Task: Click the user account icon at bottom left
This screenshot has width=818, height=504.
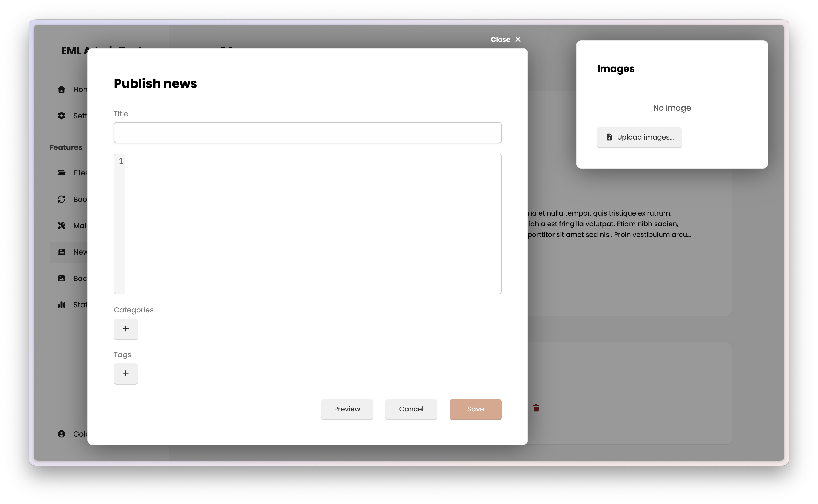Action: (x=62, y=434)
